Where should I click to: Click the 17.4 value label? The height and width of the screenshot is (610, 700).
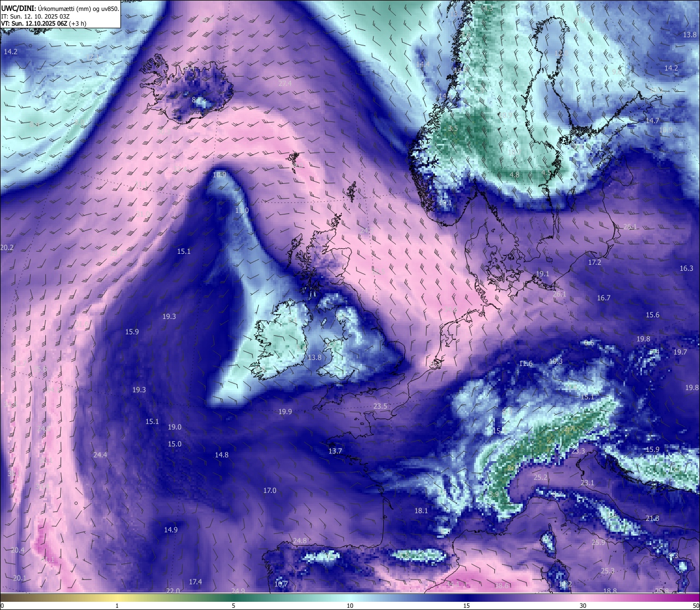point(195,582)
